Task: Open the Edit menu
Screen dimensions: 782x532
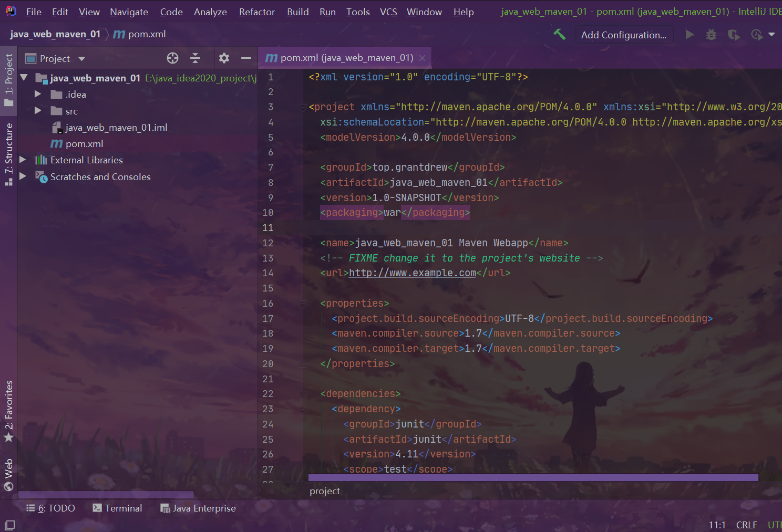Action: point(60,12)
